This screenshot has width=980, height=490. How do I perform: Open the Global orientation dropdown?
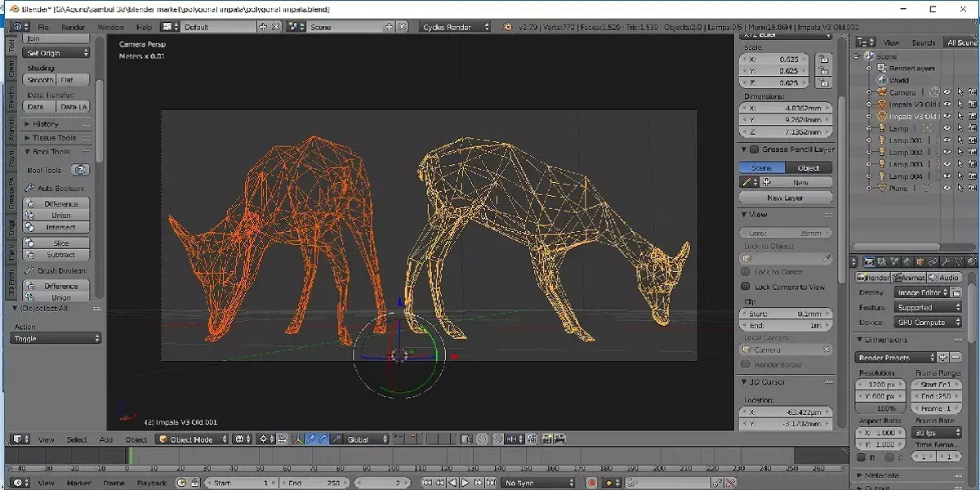tap(367, 439)
